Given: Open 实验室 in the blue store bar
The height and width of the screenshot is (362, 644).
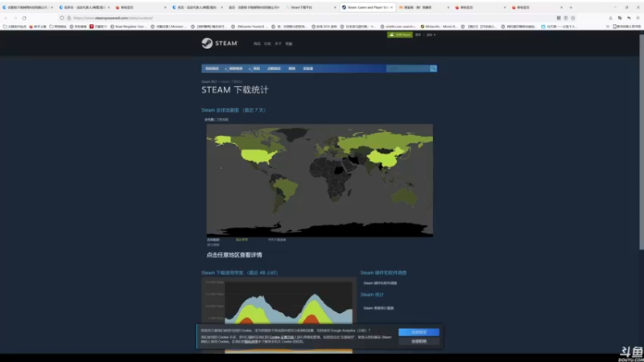Looking at the screenshot, I should (308, 68).
